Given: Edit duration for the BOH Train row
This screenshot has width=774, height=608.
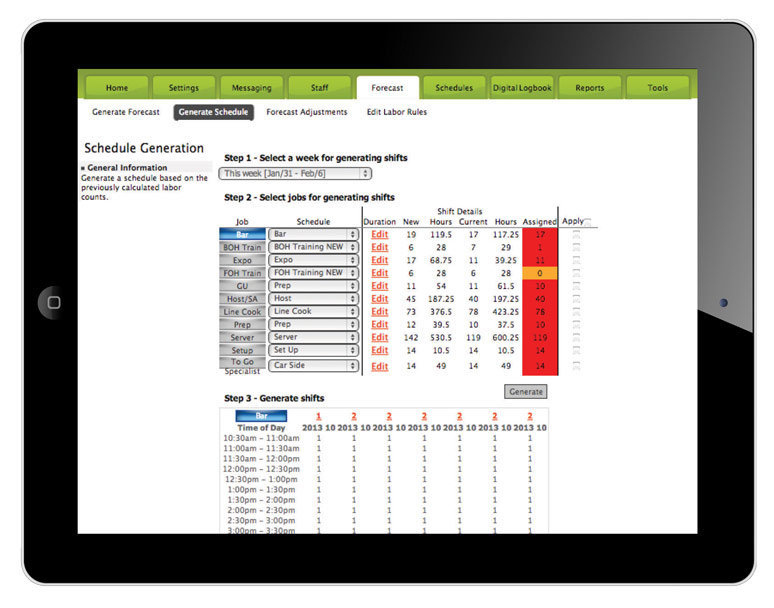Looking at the screenshot, I should [380, 247].
